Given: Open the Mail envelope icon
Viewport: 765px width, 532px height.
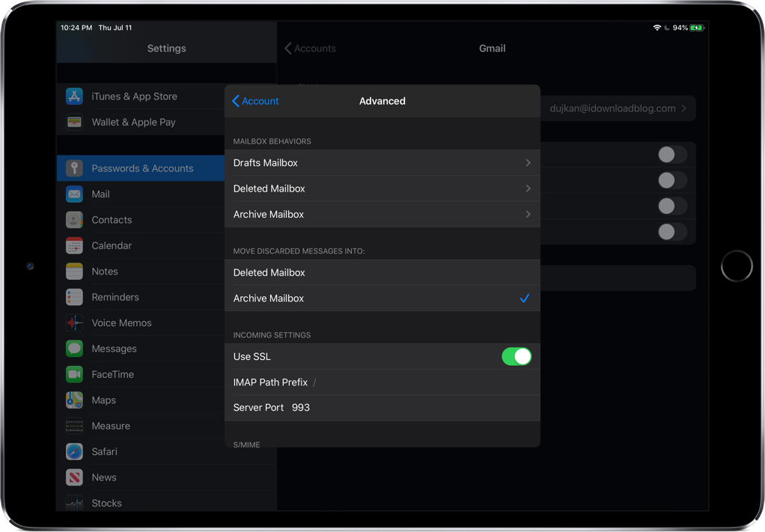Looking at the screenshot, I should click(x=74, y=194).
